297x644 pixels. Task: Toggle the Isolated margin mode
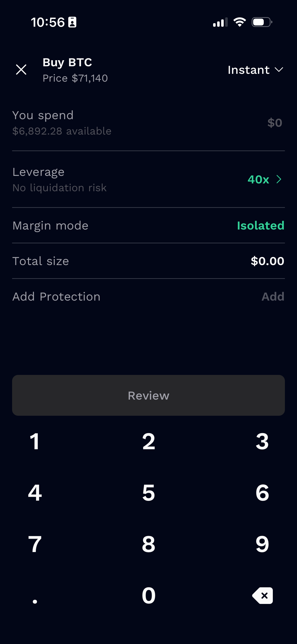coord(260,226)
